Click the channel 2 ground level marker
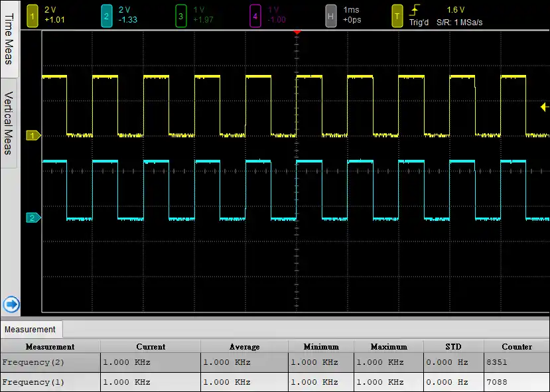The height and width of the screenshot is (392, 550). click(x=33, y=218)
